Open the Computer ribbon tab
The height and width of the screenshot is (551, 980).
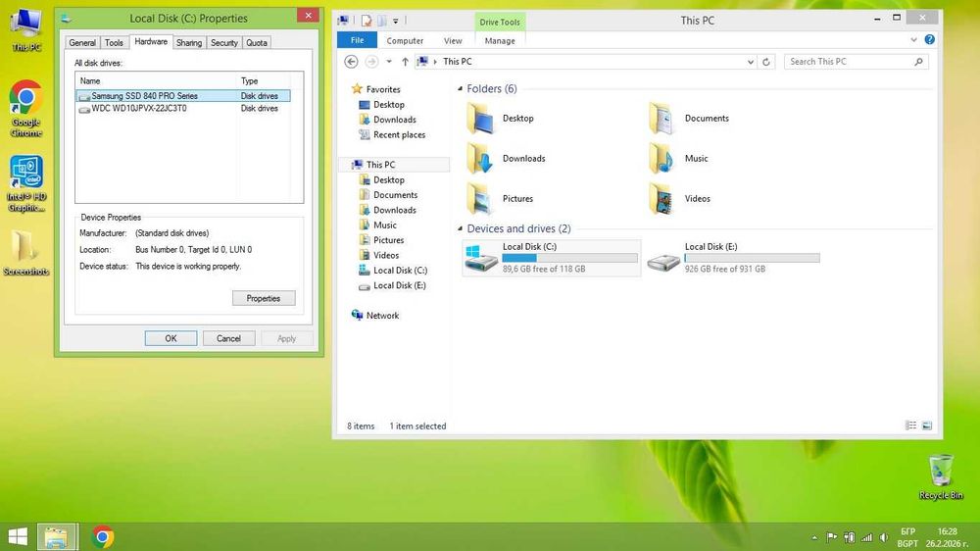405,40
